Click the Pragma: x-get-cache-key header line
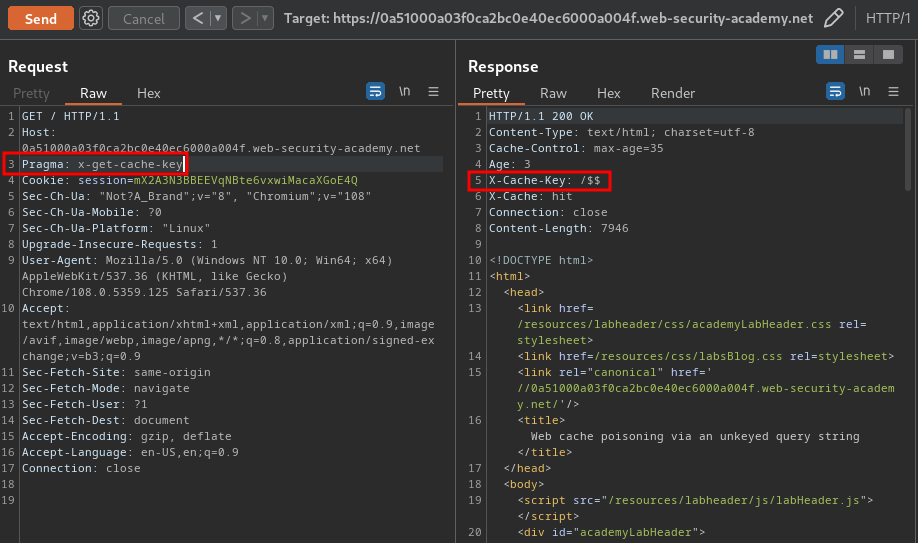The height and width of the screenshot is (543, 918). (102, 164)
